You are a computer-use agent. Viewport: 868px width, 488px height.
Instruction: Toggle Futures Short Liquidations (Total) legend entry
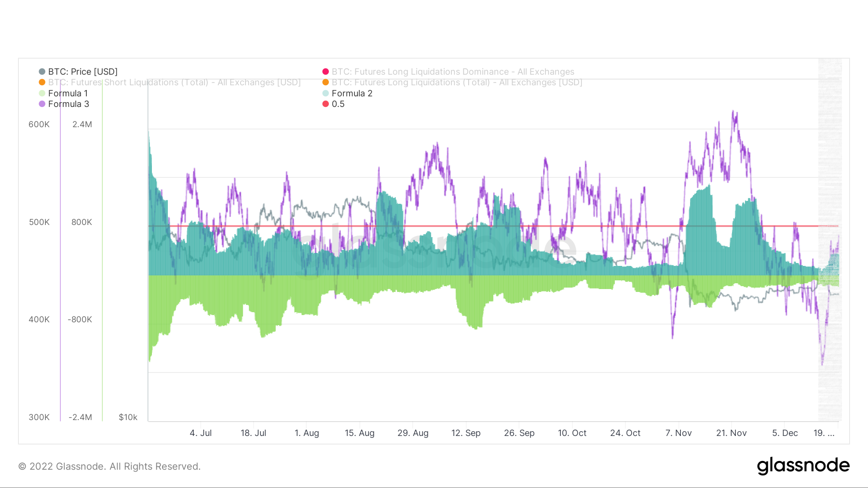(170, 82)
